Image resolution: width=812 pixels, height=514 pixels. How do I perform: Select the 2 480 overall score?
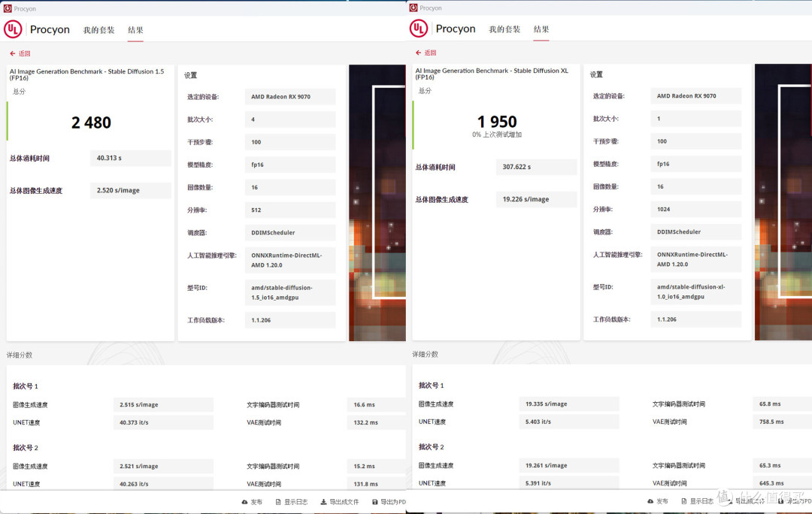click(91, 122)
